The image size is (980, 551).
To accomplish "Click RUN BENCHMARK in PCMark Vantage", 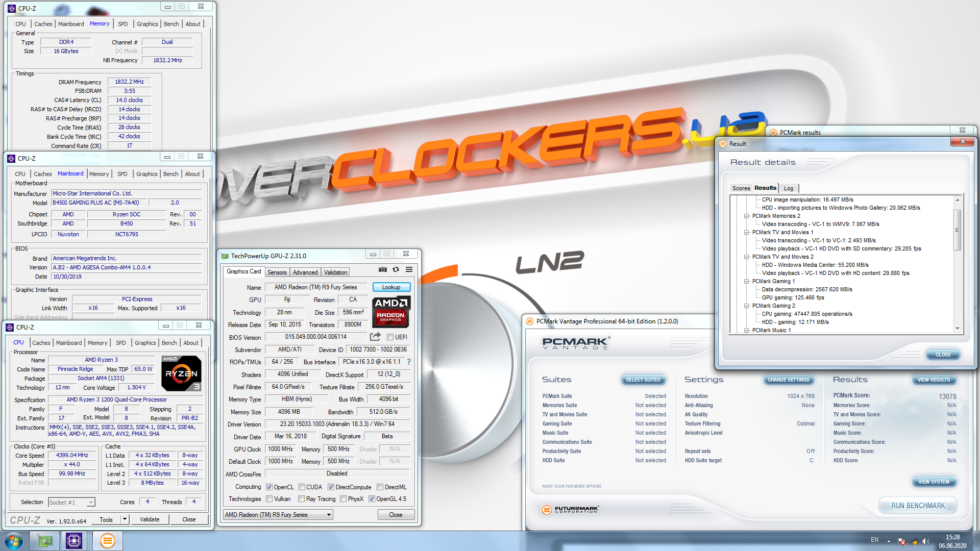I will pyautogui.click(x=918, y=506).
